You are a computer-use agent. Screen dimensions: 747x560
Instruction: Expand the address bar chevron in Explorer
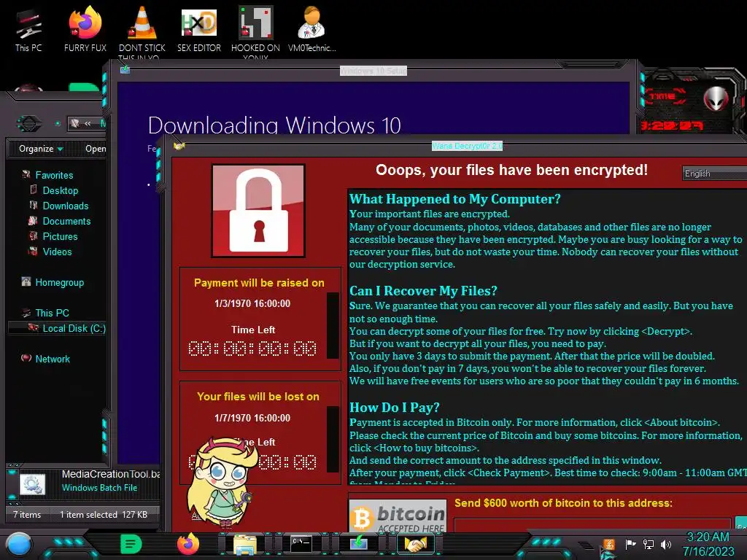coord(88,123)
